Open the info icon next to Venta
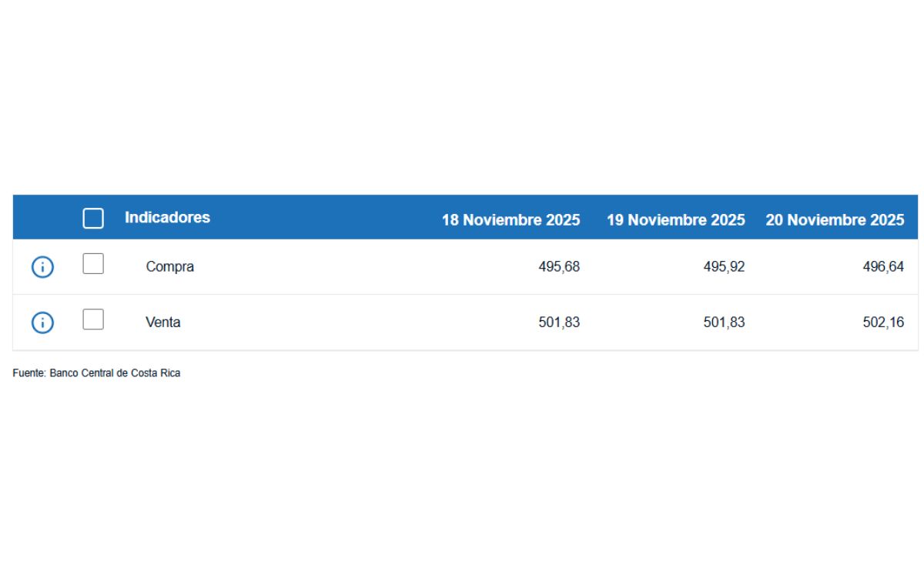The width and height of the screenshot is (924, 575). [x=42, y=321]
